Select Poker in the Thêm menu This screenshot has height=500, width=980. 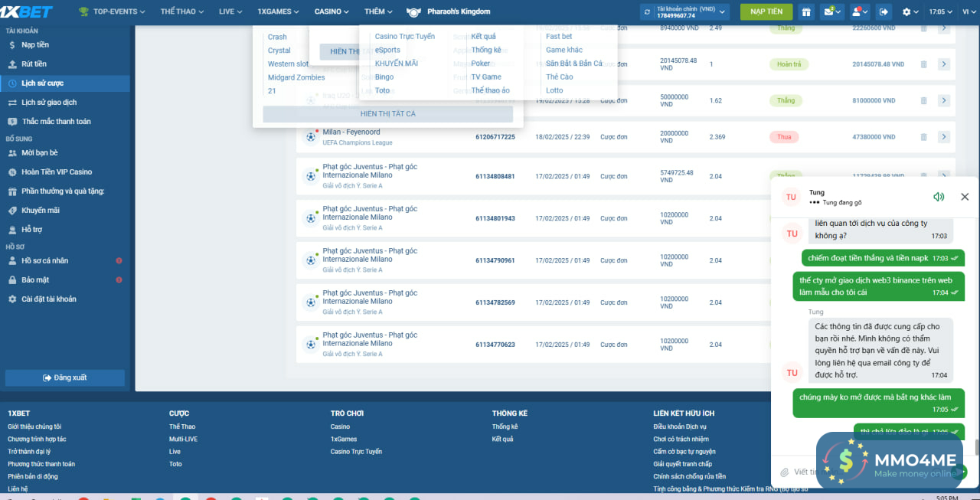point(481,64)
